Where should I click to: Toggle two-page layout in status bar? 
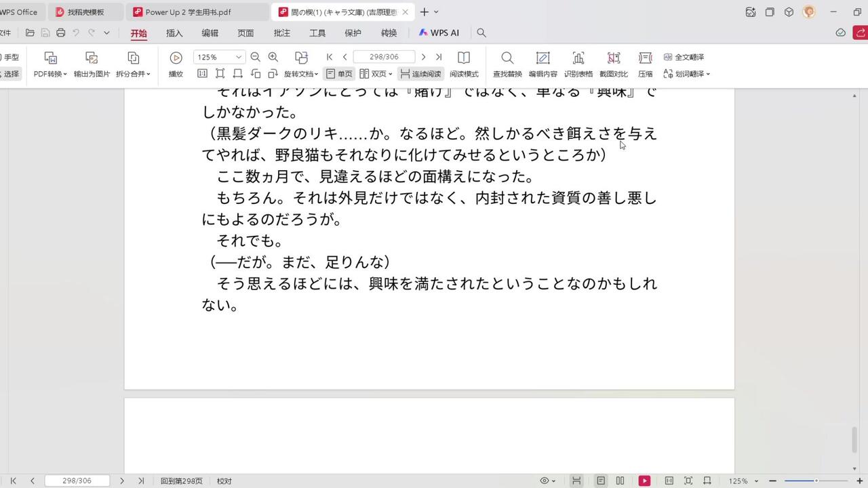tap(620, 481)
